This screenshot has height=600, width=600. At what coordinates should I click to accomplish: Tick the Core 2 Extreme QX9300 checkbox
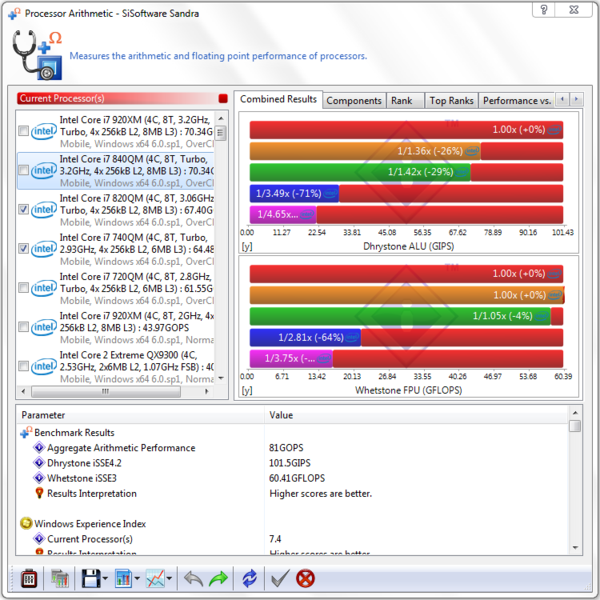click(23, 366)
